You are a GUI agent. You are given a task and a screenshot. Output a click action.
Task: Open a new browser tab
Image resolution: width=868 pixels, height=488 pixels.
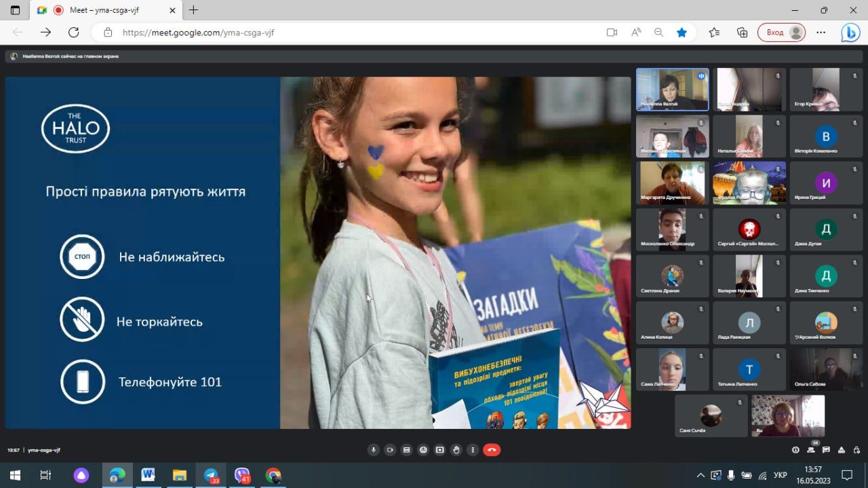[x=194, y=10]
